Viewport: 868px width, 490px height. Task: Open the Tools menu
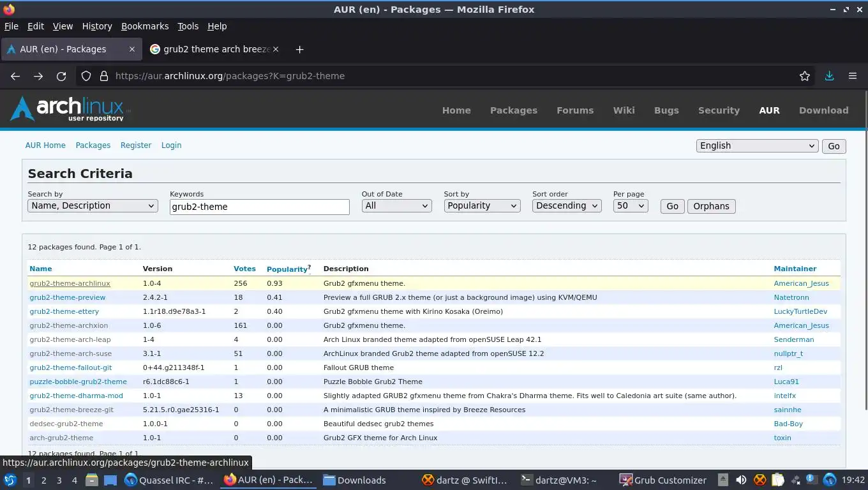(x=188, y=26)
